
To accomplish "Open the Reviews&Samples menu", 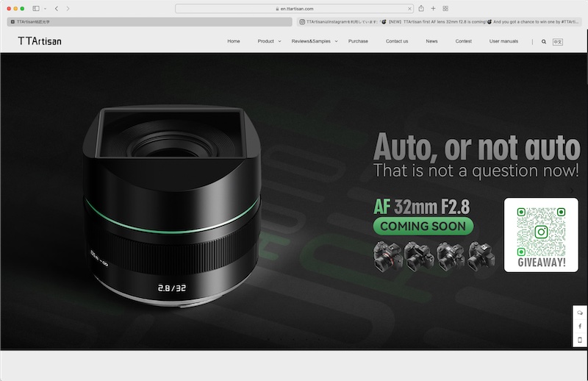I will coord(311,41).
